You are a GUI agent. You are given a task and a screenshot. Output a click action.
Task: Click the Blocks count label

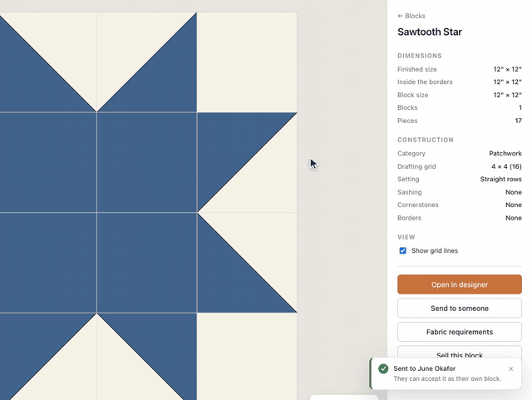pos(407,107)
